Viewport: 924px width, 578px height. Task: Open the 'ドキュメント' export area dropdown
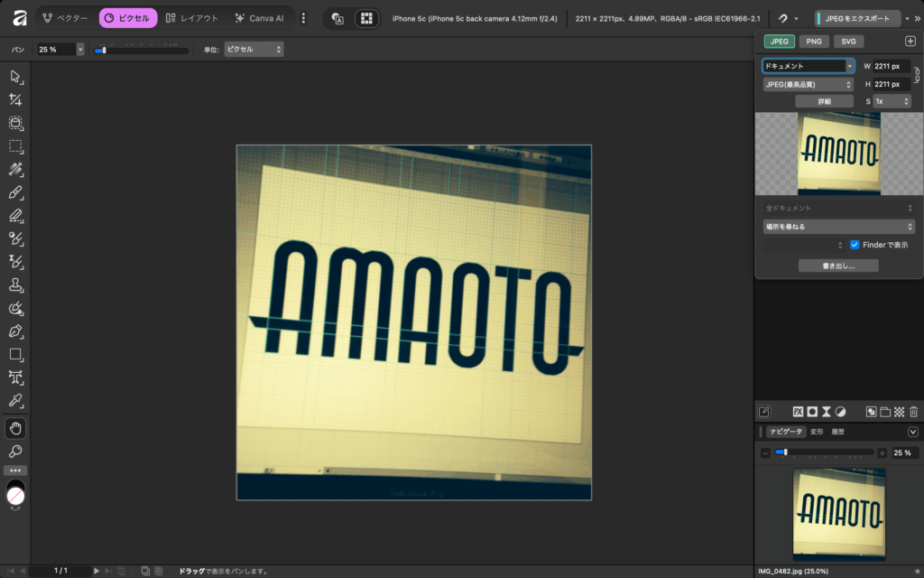[808, 66]
